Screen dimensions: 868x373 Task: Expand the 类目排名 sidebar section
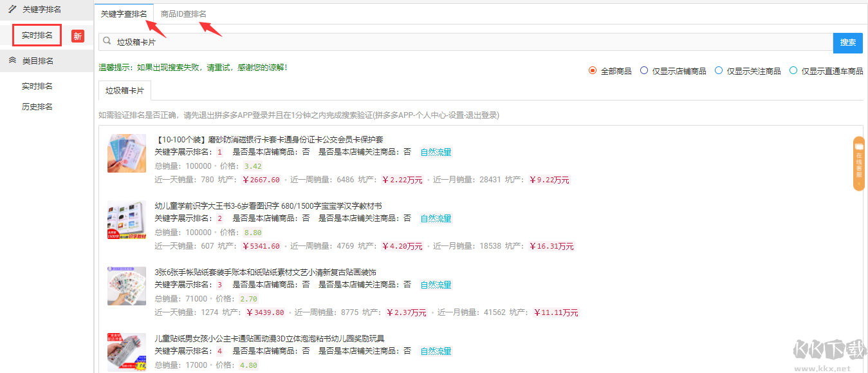coord(37,61)
